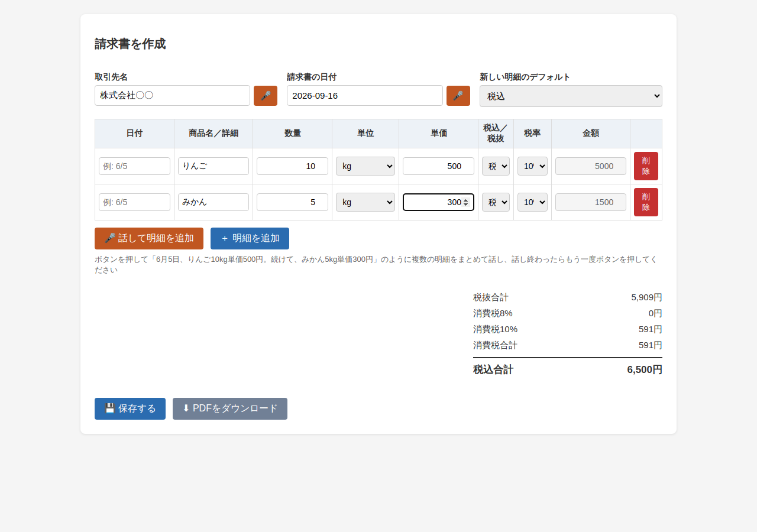
Task: Click the amount field showing 1500
Action: [x=591, y=202]
